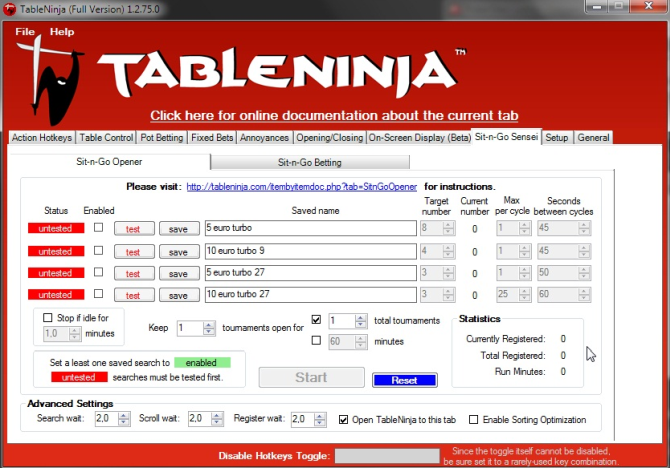Click the Disable Hotkeys Toggle field
This screenshot has height=468, width=670.
click(x=387, y=456)
